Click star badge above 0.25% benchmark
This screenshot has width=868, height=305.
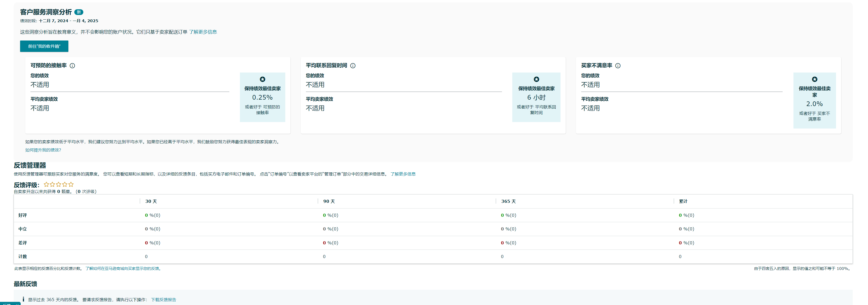(x=262, y=79)
